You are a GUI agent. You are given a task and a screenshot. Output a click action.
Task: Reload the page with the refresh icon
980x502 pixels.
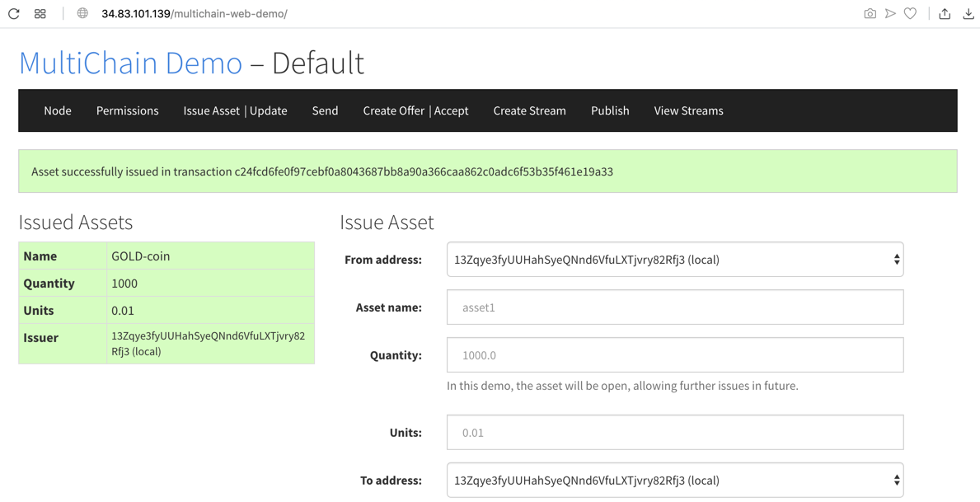tap(14, 13)
